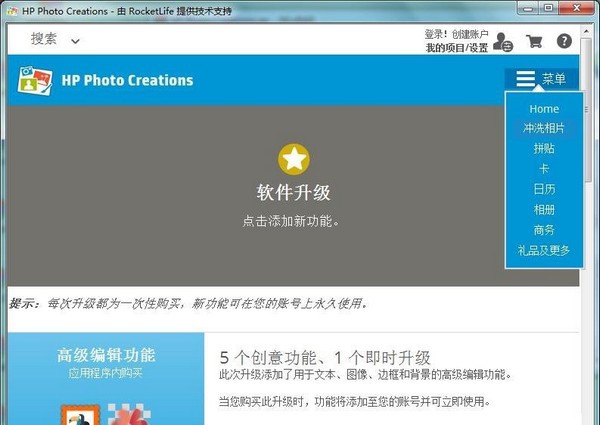Close the HP Photo Creations window

[x=577, y=8]
